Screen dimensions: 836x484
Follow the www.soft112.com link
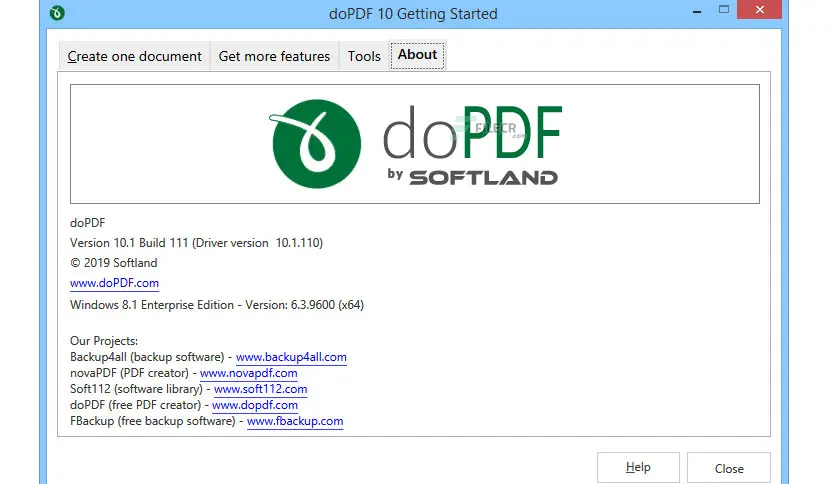pyautogui.click(x=260, y=389)
